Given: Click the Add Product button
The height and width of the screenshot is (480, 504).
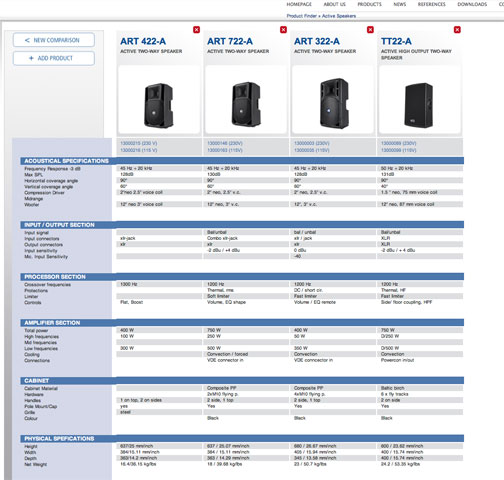Looking at the screenshot, I should [54, 58].
